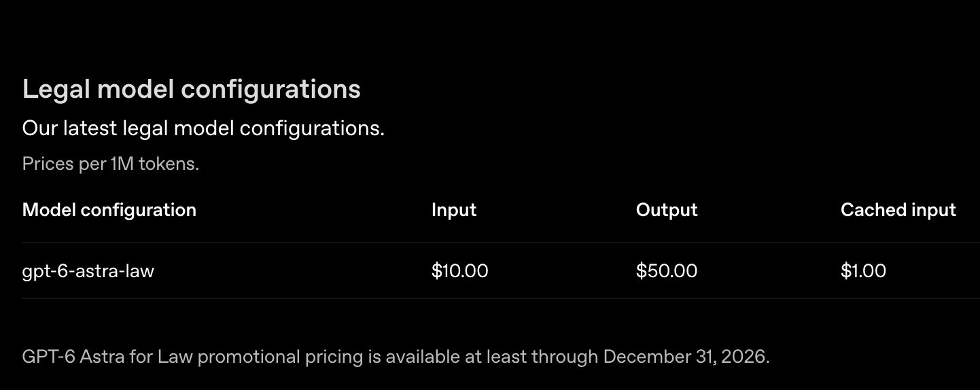The height and width of the screenshot is (390, 980).
Task: Click the Cached input column header
Action: (898, 210)
